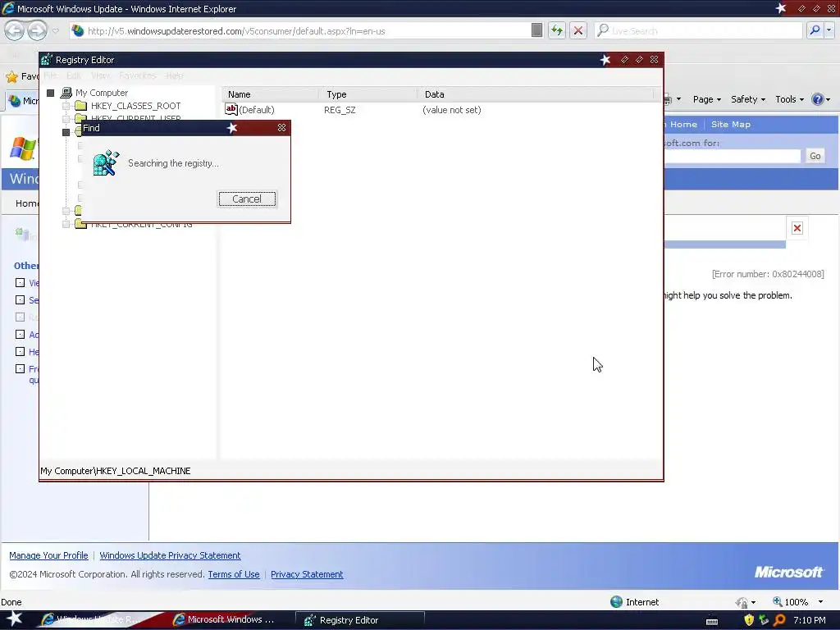Open the Registry Editor File menu
Screen dimensions: 840x630
(x=50, y=75)
